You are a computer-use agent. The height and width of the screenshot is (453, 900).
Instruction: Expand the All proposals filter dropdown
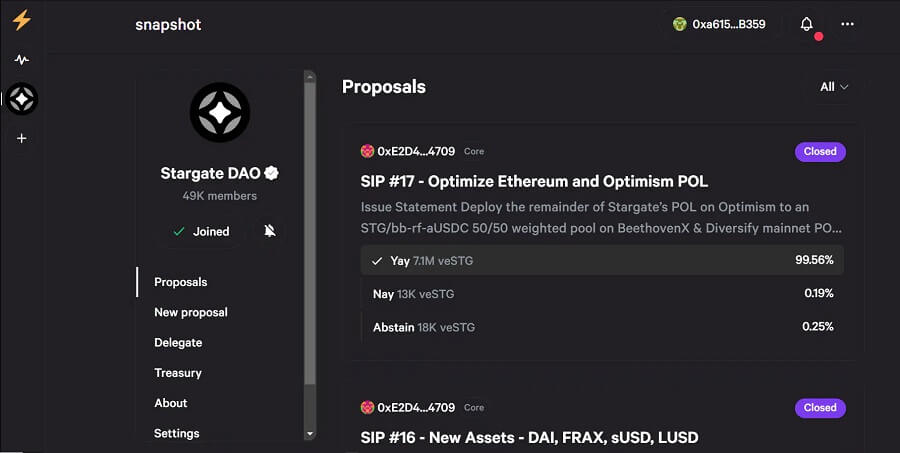pos(834,87)
